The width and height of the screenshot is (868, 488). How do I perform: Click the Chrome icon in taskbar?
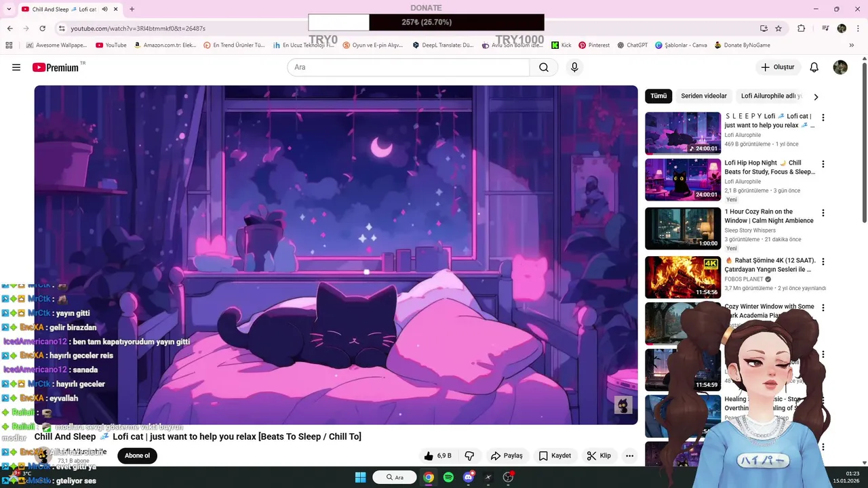pos(429,477)
